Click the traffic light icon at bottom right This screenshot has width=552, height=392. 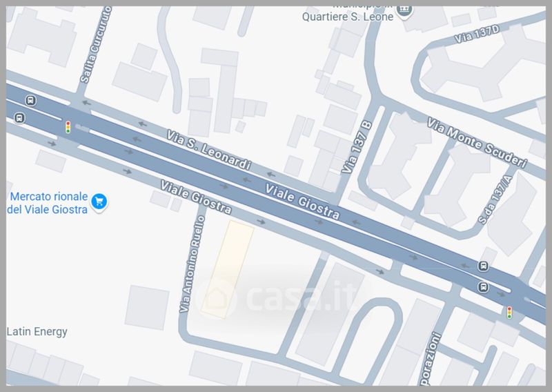tap(509, 313)
